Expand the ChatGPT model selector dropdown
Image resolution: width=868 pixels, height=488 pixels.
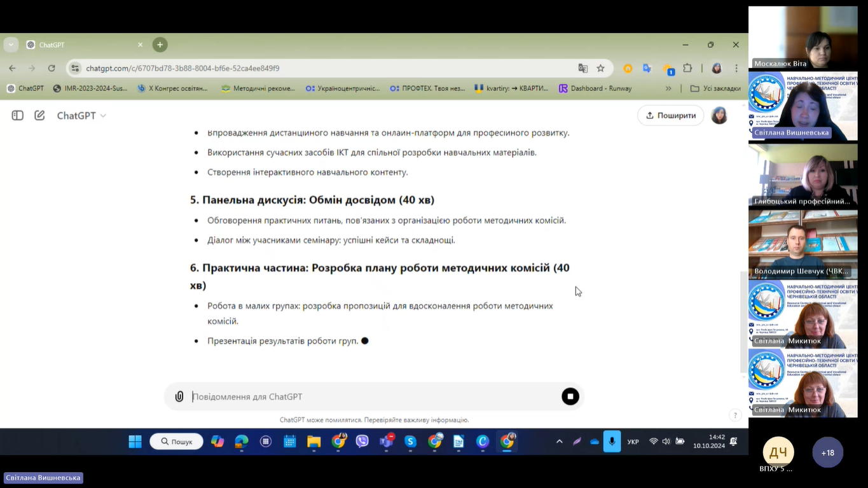coord(81,115)
